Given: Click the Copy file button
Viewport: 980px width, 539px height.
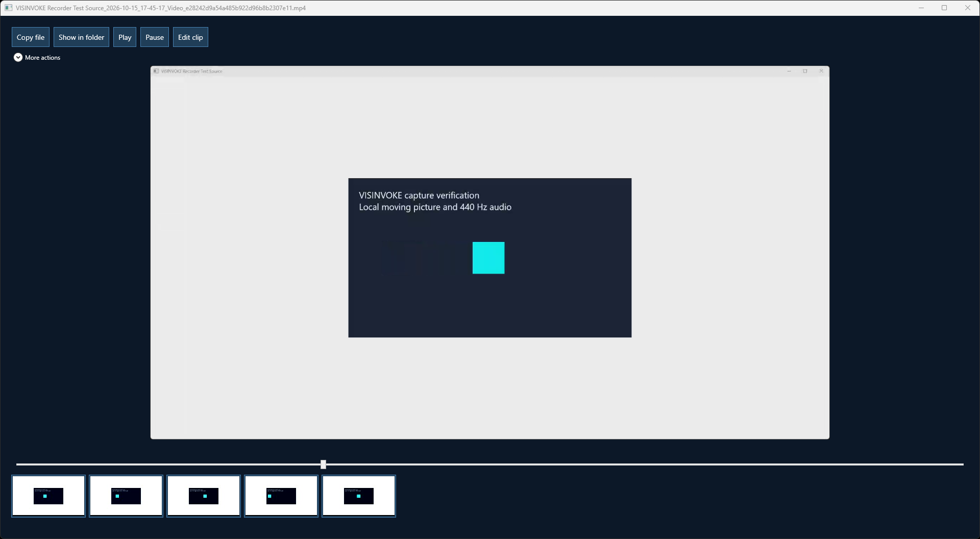Looking at the screenshot, I should tap(31, 37).
